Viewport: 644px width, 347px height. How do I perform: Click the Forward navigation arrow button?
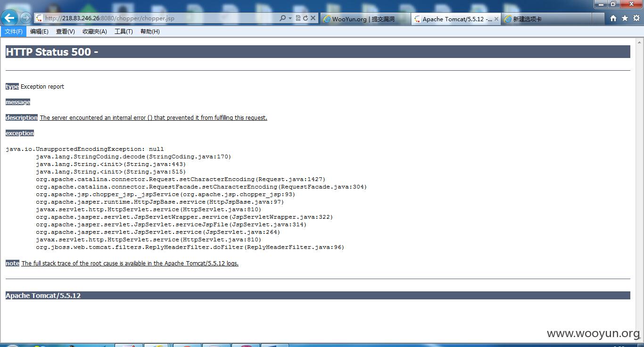pyautogui.click(x=26, y=18)
